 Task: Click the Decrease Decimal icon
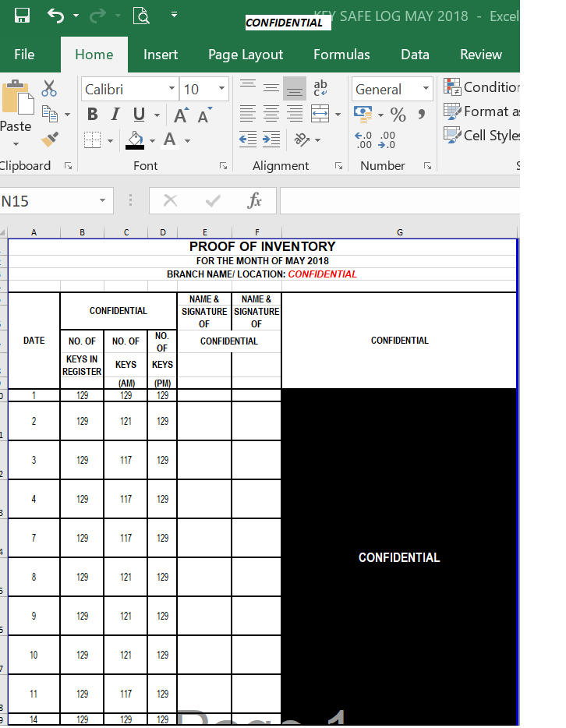(x=387, y=140)
